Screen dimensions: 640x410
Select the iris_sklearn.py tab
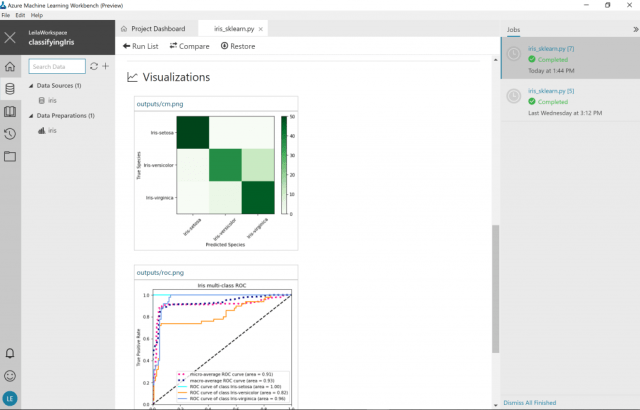point(234,29)
